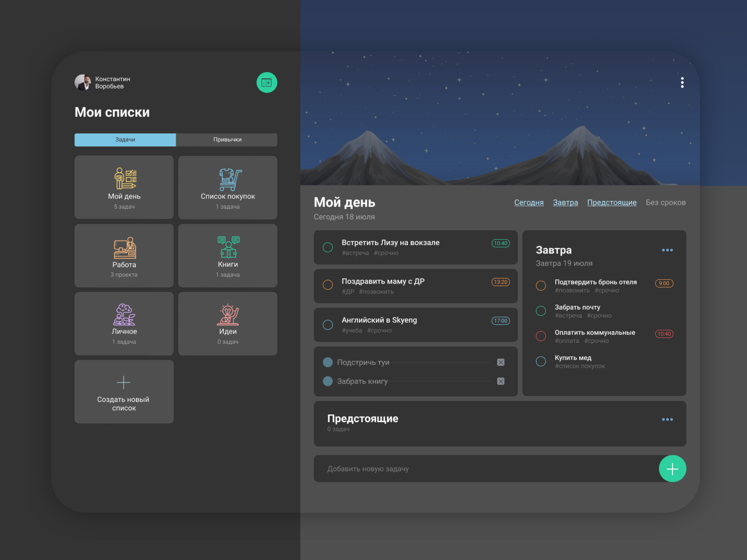
Task: Open the three-dot menu for Предстоящие
Action: [x=667, y=419]
